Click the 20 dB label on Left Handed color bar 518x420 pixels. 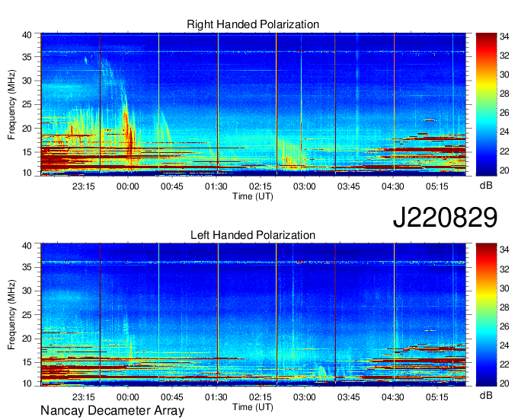(504, 383)
